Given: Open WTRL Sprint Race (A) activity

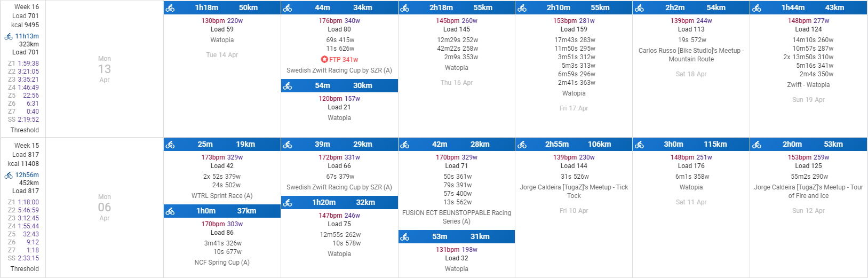Looking at the screenshot, I should [222, 196].
